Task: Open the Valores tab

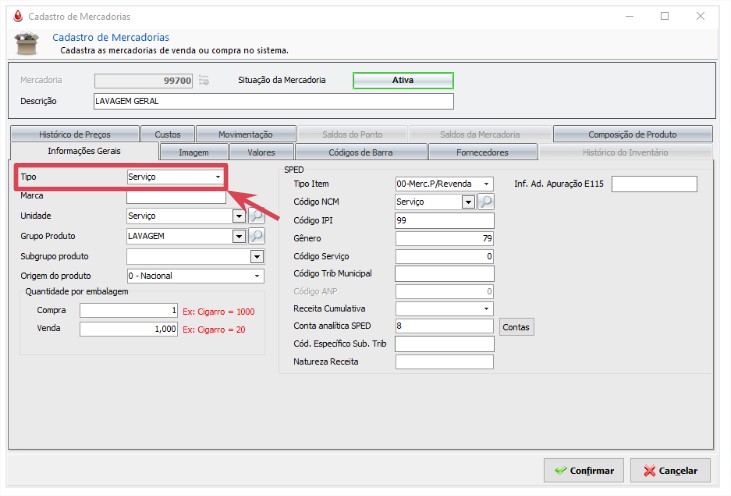Action: (x=261, y=152)
